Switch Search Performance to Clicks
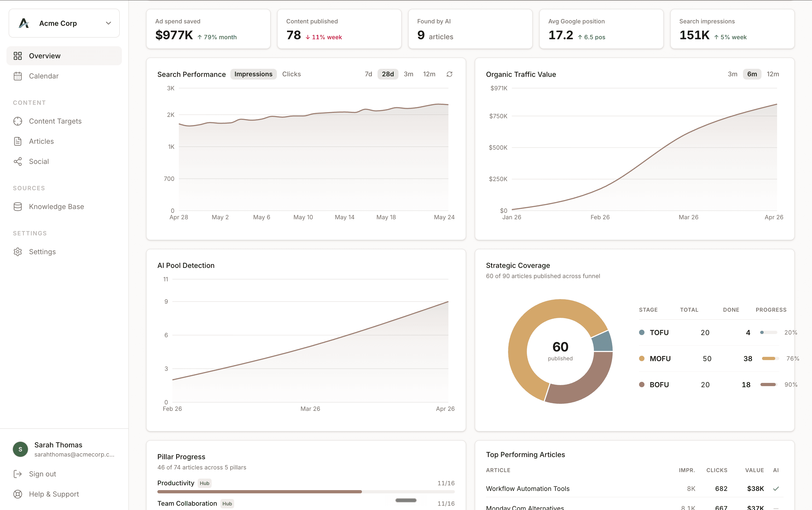The image size is (812, 510). point(292,74)
